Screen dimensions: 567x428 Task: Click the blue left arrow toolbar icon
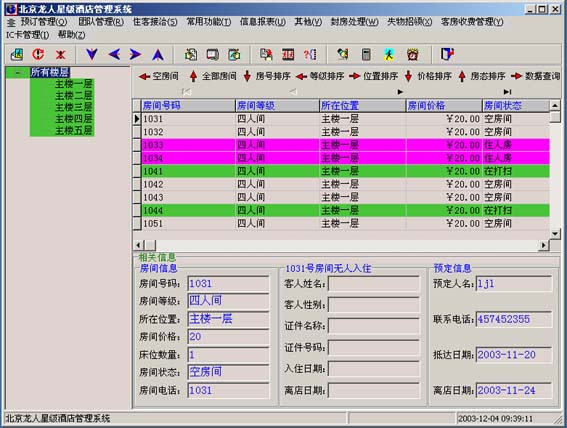(x=114, y=55)
